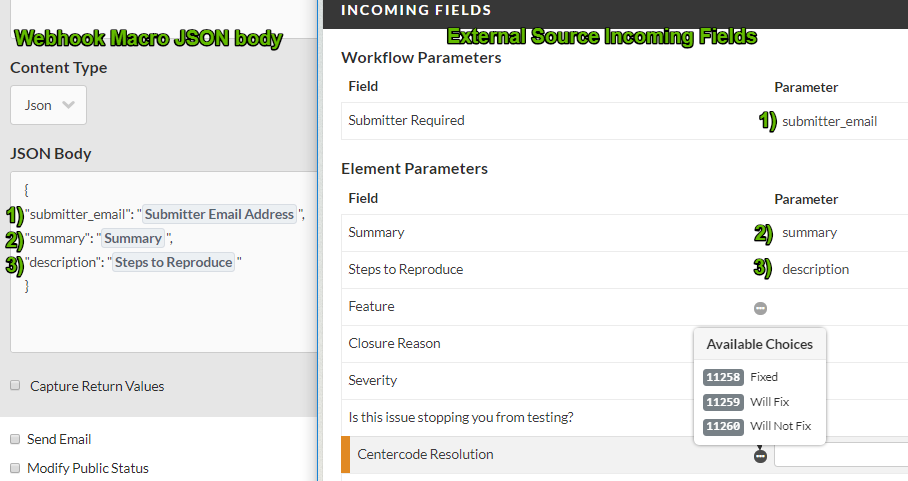The image size is (908, 481).
Task: Select the Summary field row
Action: [624, 233]
